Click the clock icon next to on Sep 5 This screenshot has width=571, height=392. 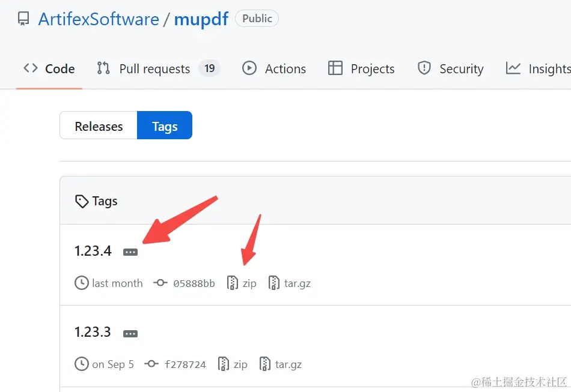tap(82, 364)
